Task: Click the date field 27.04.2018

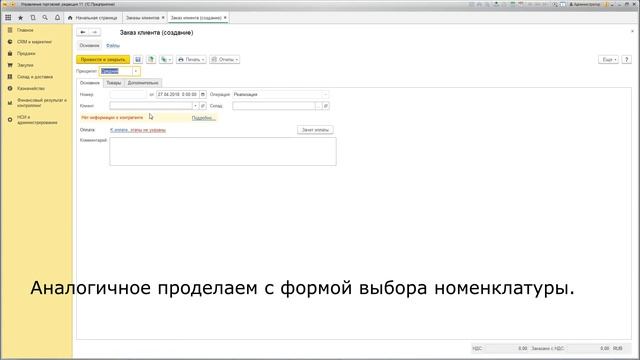Action: pos(178,94)
